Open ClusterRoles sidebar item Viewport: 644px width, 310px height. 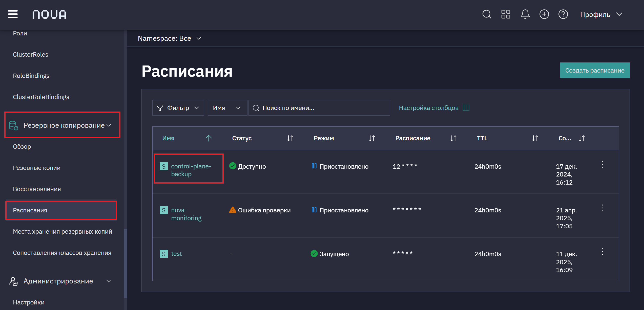point(31,55)
